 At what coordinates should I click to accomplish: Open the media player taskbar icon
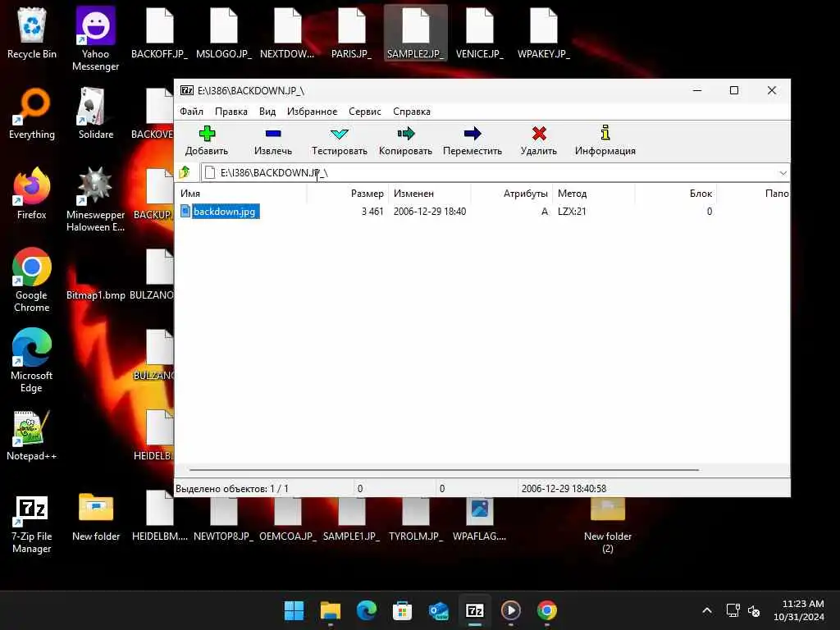(x=510, y=610)
